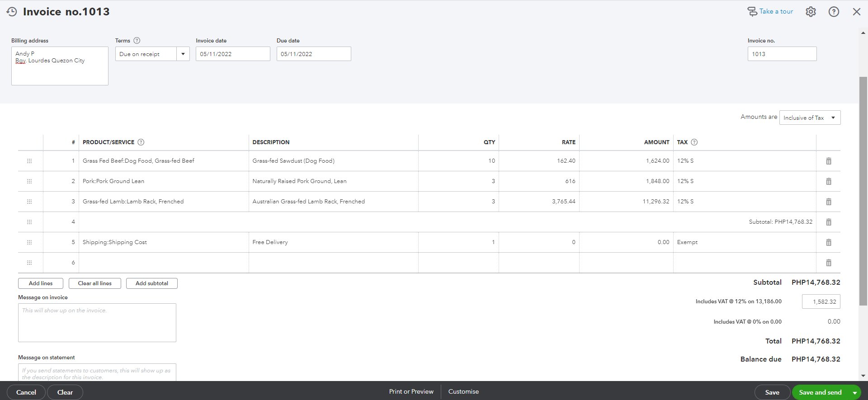
Task: Click the rate 162.40 cell
Action: [x=539, y=161]
